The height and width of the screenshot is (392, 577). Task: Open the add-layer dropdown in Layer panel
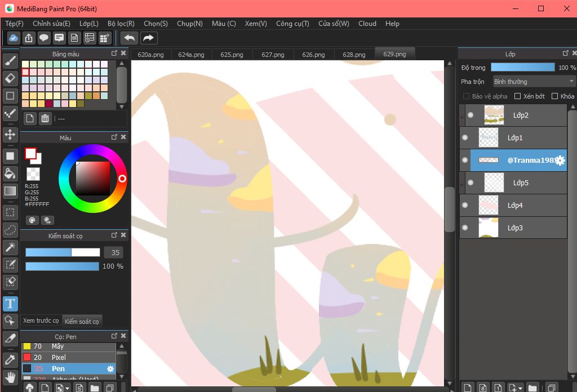[x=515, y=387]
